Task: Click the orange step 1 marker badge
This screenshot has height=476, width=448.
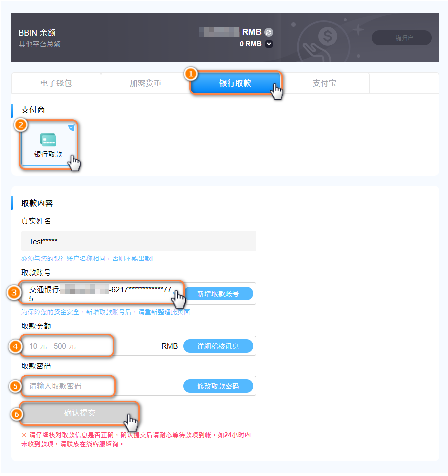Action: 191,74
